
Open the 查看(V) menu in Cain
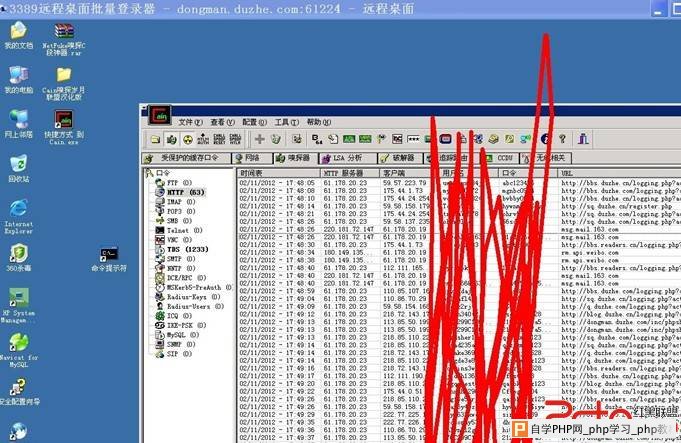tap(222, 122)
